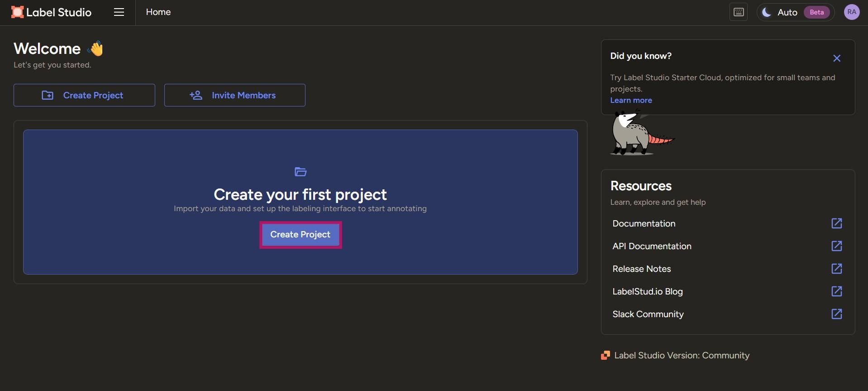Open the hamburger navigation menu
Viewport: 868px width, 391px height.
tap(119, 12)
